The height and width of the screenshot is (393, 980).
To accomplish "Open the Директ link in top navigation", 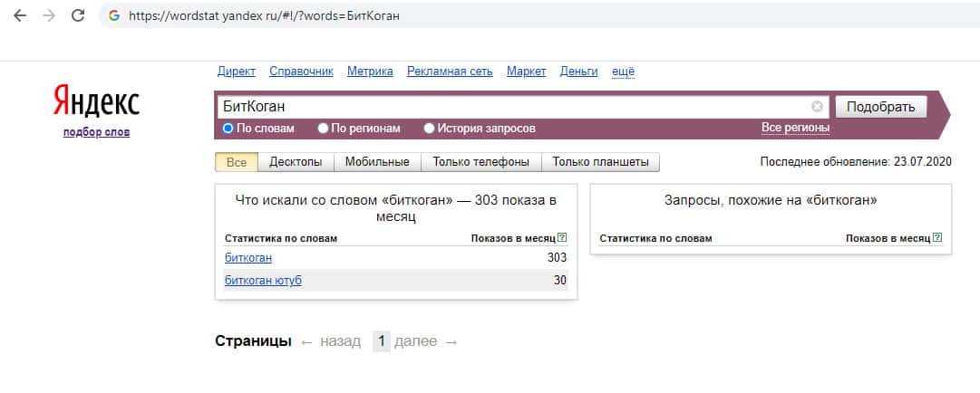I will (x=237, y=72).
